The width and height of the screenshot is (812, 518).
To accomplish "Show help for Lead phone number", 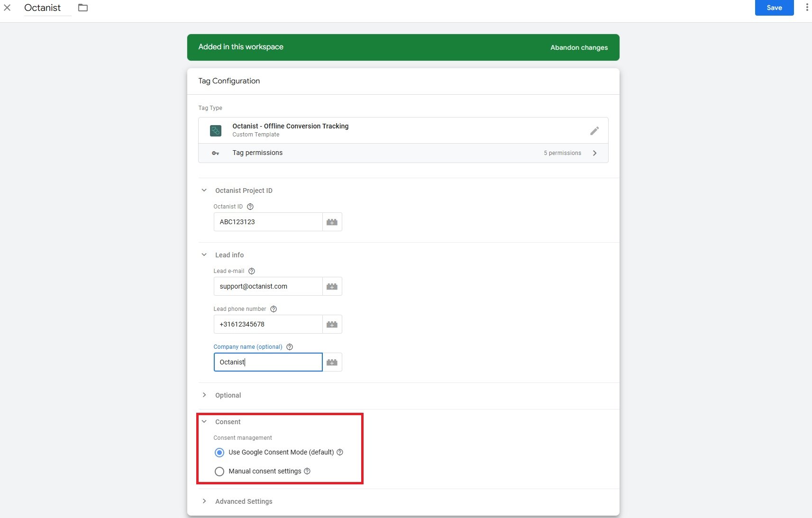I will pos(274,309).
